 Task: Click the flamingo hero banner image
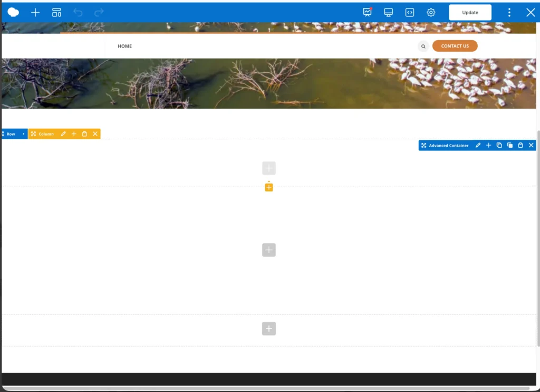click(268, 83)
